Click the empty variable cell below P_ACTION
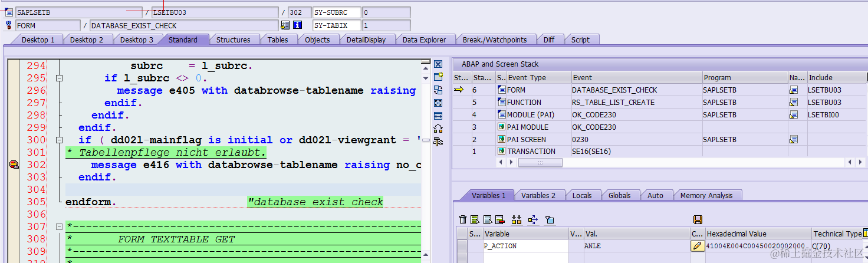Viewport: 868px width, 263px height. (x=525, y=258)
